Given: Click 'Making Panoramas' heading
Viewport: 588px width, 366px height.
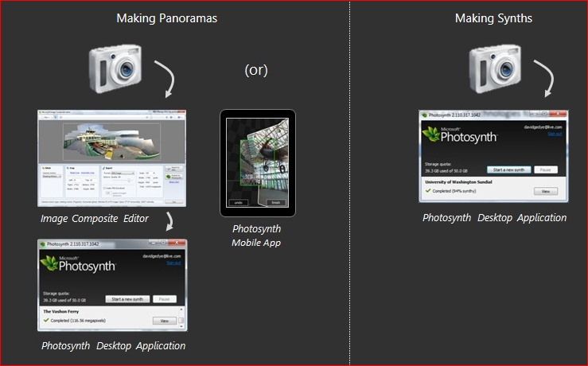Looking at the screenshot, I should (167, 18).
